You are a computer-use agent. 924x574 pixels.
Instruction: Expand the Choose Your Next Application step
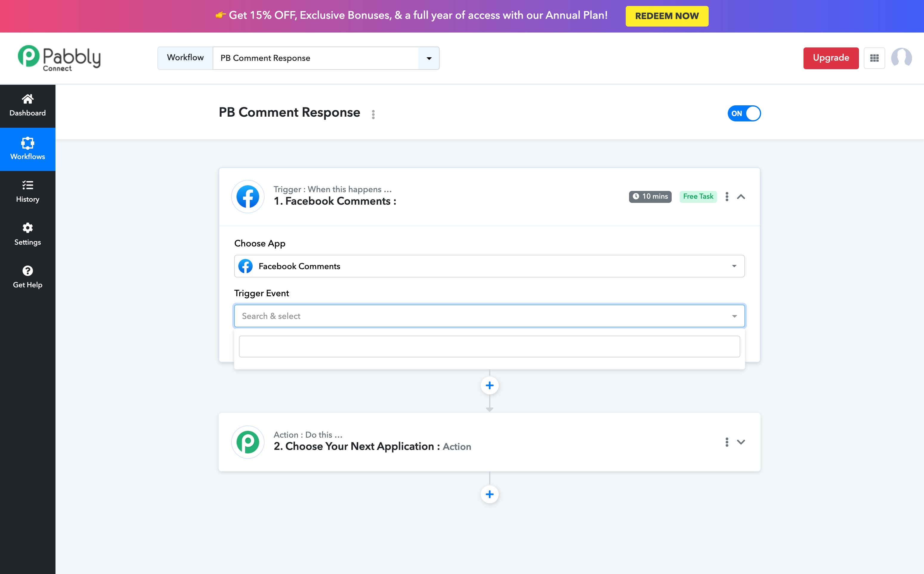[x=741, y=442]
